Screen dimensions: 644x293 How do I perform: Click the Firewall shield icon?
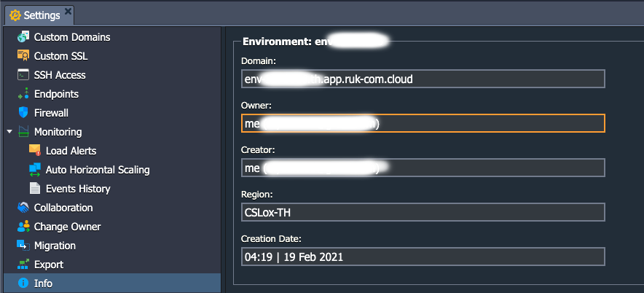click(x=23, y=112)
